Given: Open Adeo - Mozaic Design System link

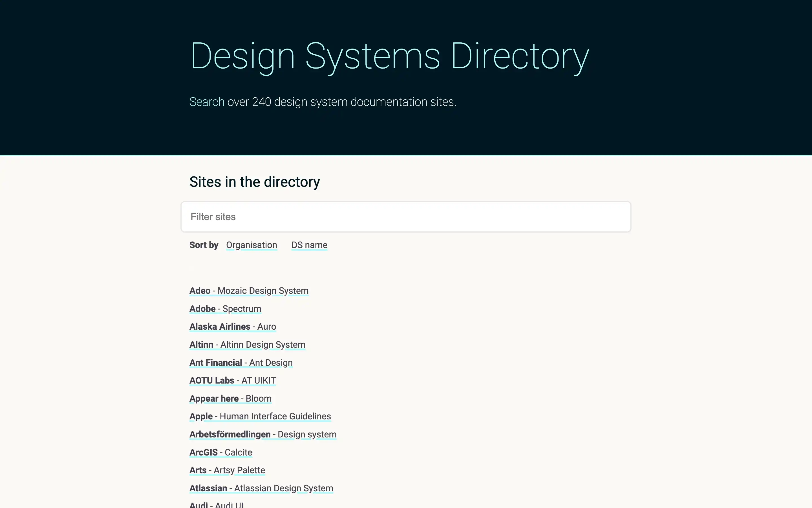Looking at the screenshot, I should click(x=249, y=291).
